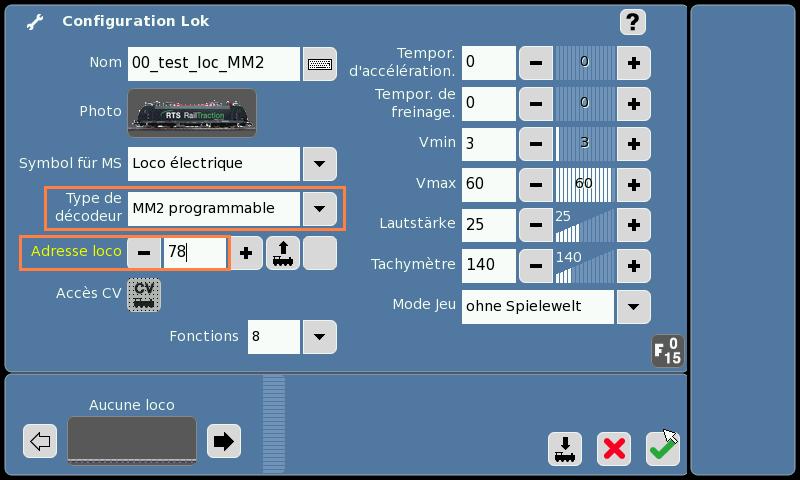Go to next loco with right arrow
Viewport: 800px width, 480px height.
223,441
